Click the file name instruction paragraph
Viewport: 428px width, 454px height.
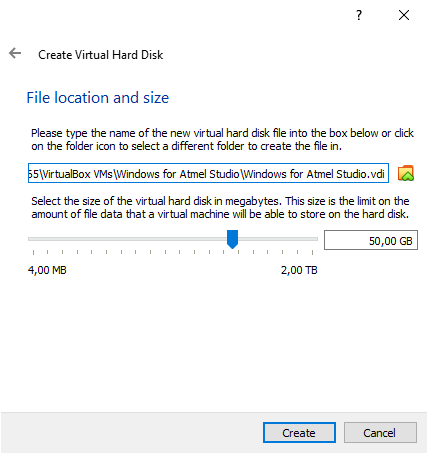(x=222, y=140)
